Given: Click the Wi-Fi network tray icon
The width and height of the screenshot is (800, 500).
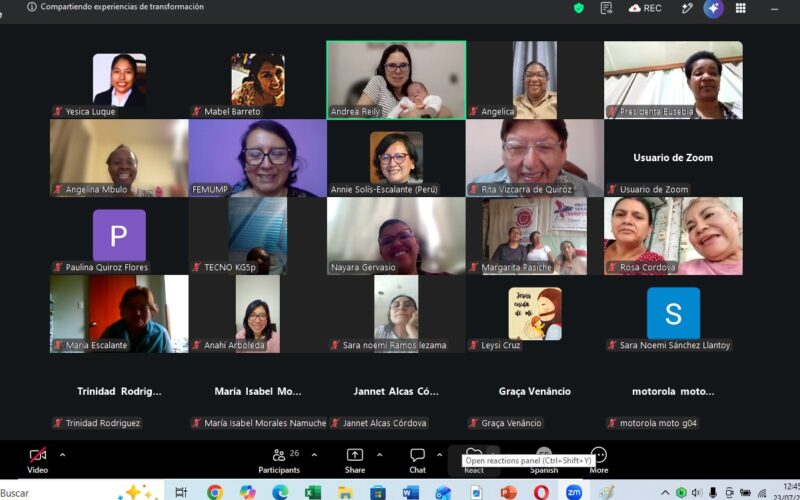Looking at the screenshot, I should point(762,493).
